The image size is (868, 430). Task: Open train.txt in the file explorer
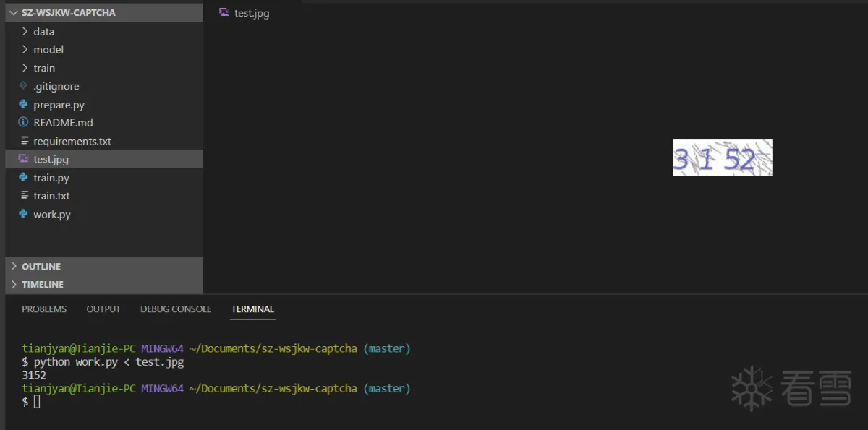click(x=51, y=196)
